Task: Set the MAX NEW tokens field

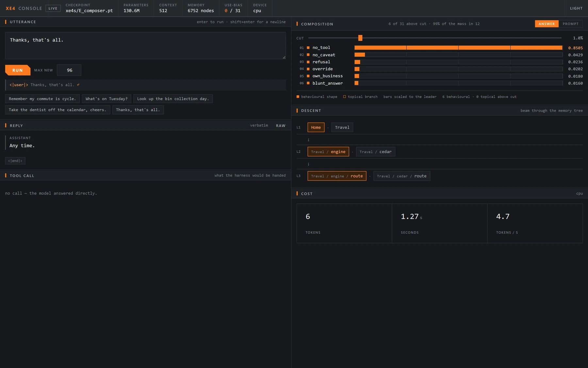Action: 69,70
